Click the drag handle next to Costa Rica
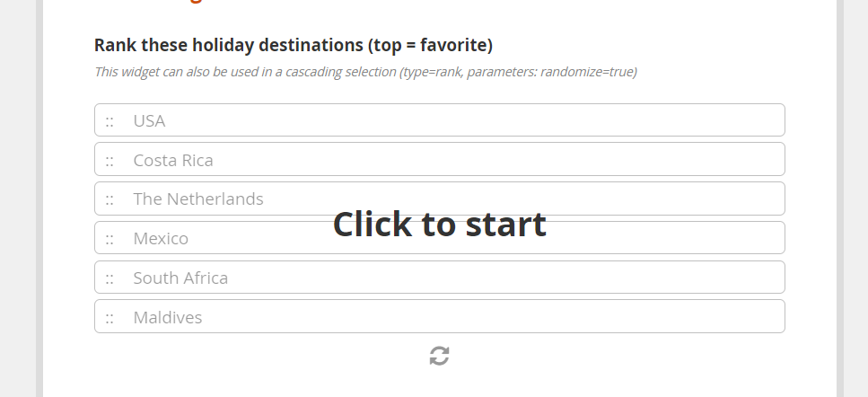868x397 pixels. [110, 161]
